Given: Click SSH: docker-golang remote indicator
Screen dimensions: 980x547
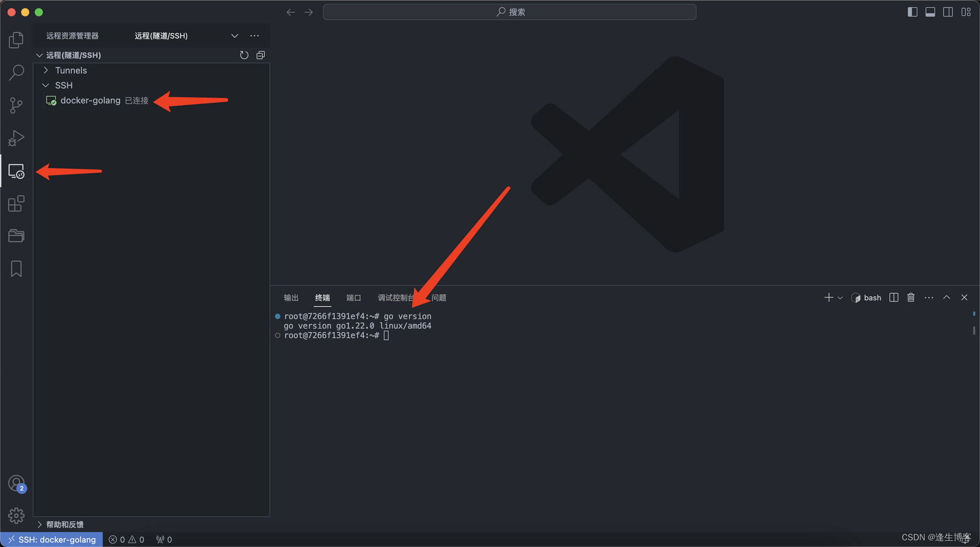Looking at the screenshot, I should coord(52,539).
